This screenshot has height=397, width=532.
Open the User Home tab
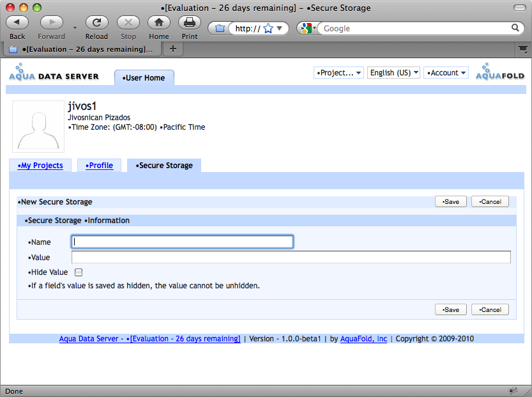(x=144, y=78)
